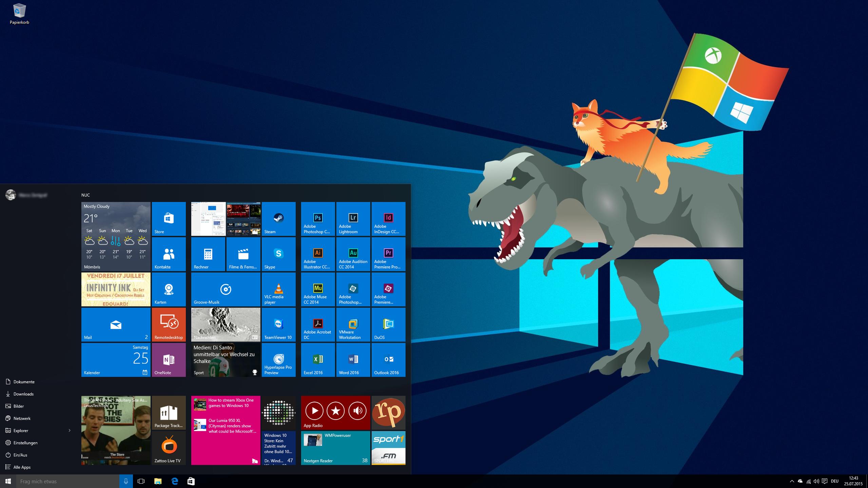Click the Cortana microphone icon
The image size is (868, 488).
pyautogui.click(x=126, y=481)
